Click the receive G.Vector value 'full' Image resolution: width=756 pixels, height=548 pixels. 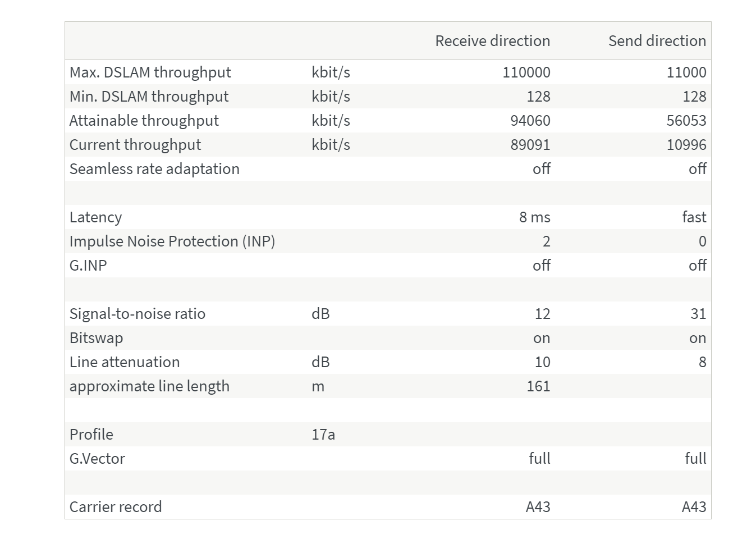(x=540, y=459)
